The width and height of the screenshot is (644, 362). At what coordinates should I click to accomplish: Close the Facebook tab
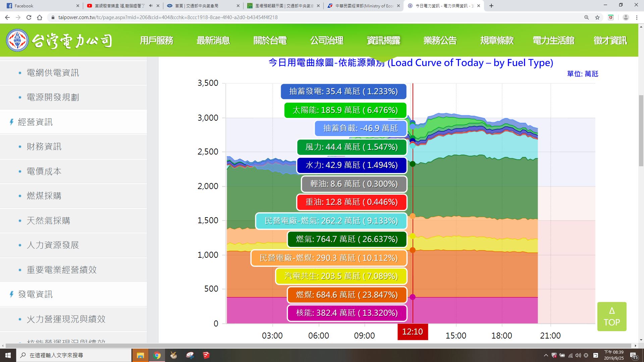tap(78, 6)
